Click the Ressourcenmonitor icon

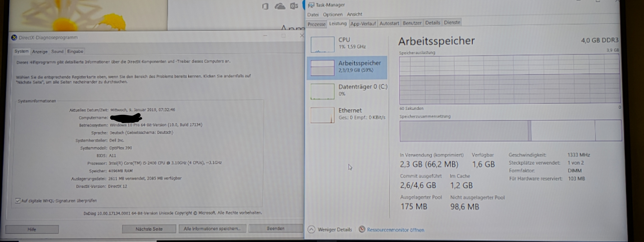(x=362, y=229)
